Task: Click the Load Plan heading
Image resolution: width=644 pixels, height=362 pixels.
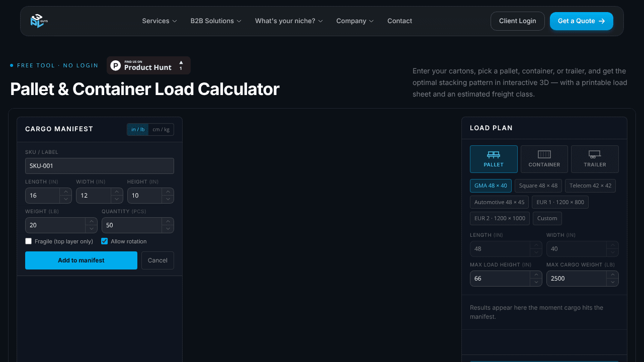Action: pos(491,128)
